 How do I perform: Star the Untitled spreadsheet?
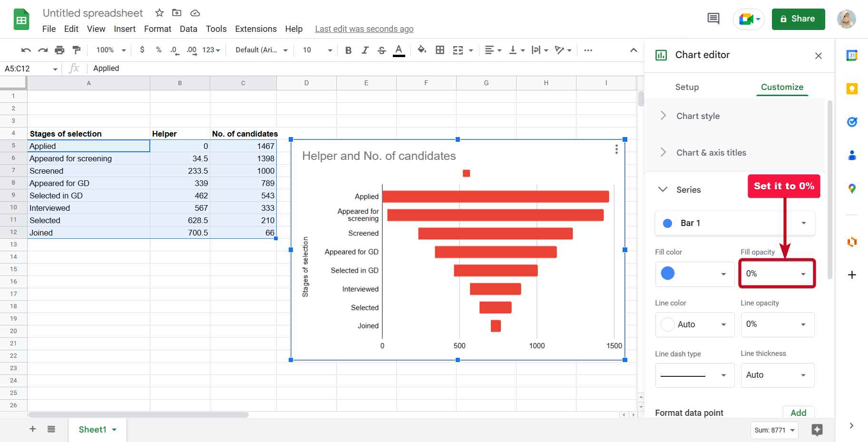[x=160, y=13]
